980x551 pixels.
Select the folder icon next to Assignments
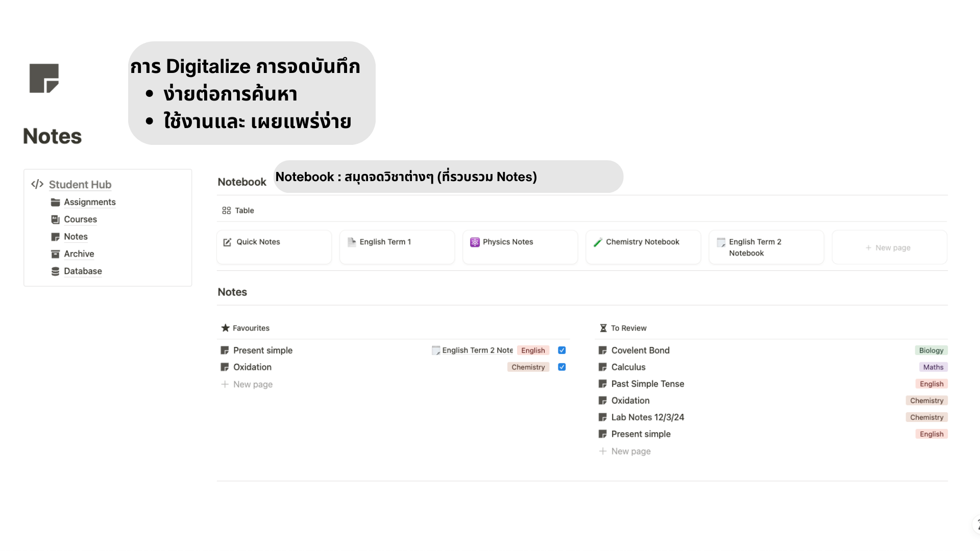pyautogui.click(x=55, y=202)
